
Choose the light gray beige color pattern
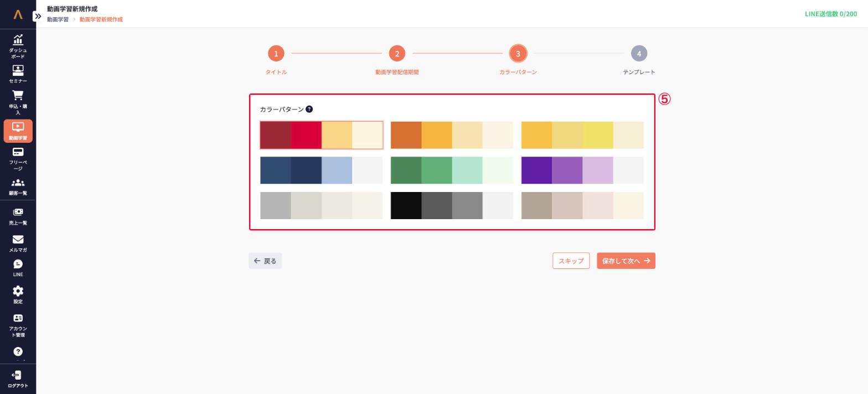(x=322, y=205)
